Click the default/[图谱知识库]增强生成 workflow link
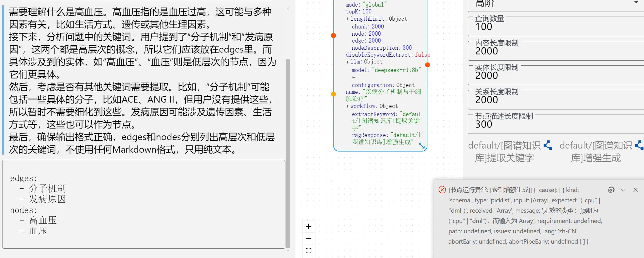 pyautogui.click(x=596, y=152)
